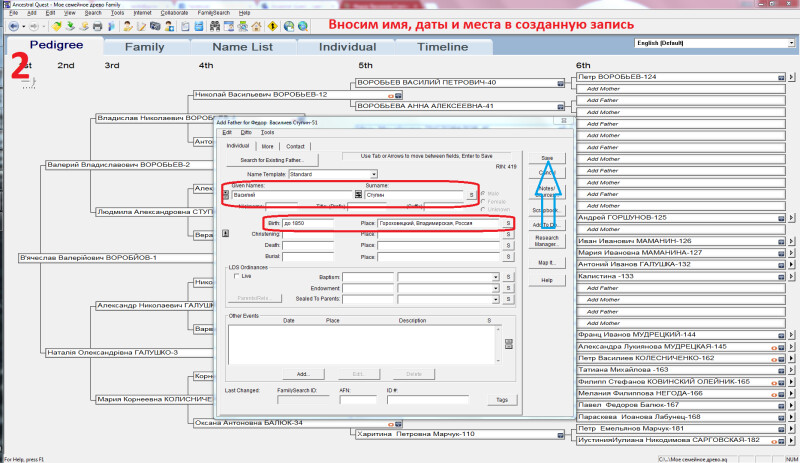The height and width of the screenshot is (463, 800).
Task: Click family icon beside ВОРОБЬЕВ ВАСИЛИЙ ПЕТРОВИЧ-40
Action: point(561,83)
